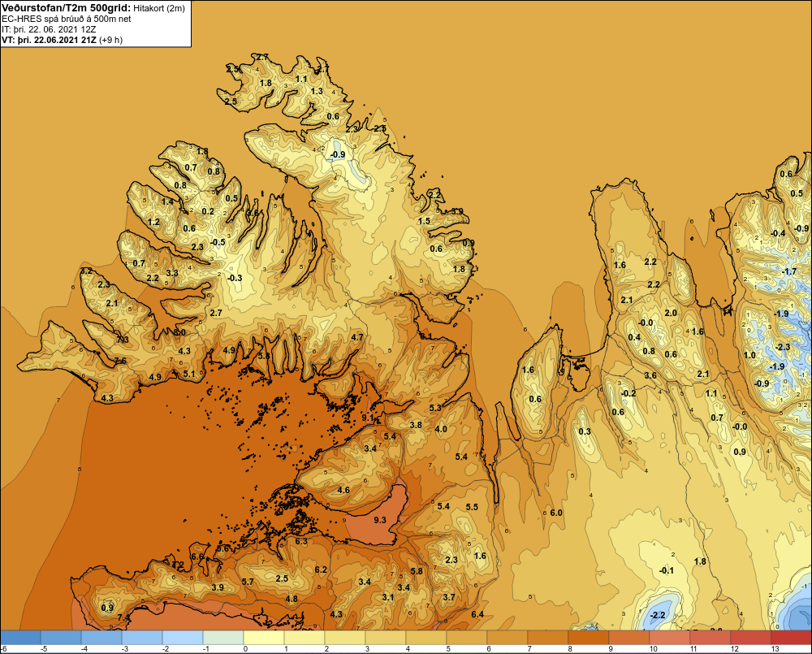The image size is (812, 654).
Task: Click the '5.3' temperature value
Action: [435, 408]
